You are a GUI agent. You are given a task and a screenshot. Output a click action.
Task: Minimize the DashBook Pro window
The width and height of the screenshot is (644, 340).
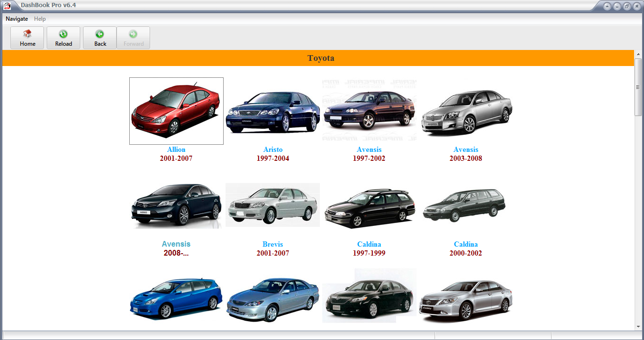click(617, 6)
